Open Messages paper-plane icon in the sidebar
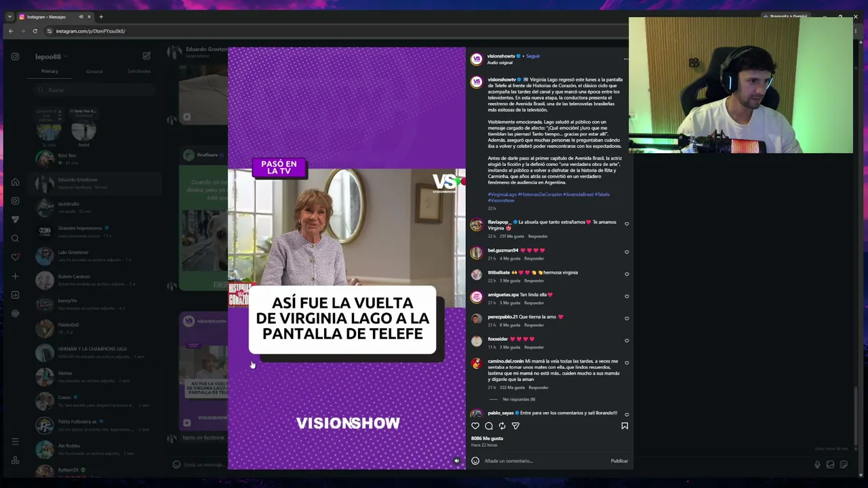Screen dimensions: 868x488 [x=15, y=220]
